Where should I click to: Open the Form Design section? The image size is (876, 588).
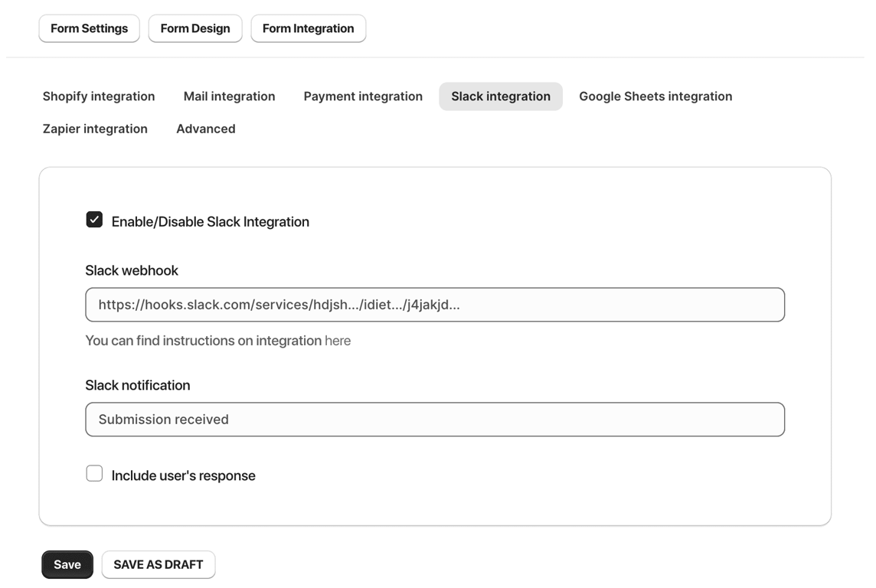pos(194,28)
